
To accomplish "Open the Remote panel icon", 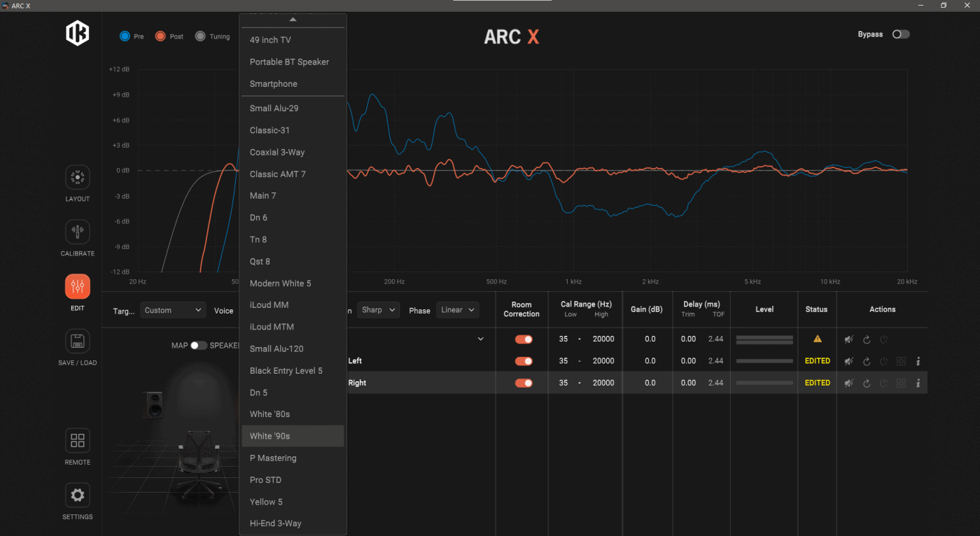I will pos(78,441).
